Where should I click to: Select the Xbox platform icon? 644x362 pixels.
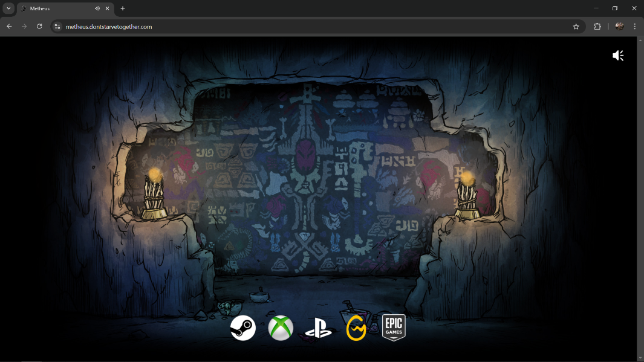click(281, 328)
